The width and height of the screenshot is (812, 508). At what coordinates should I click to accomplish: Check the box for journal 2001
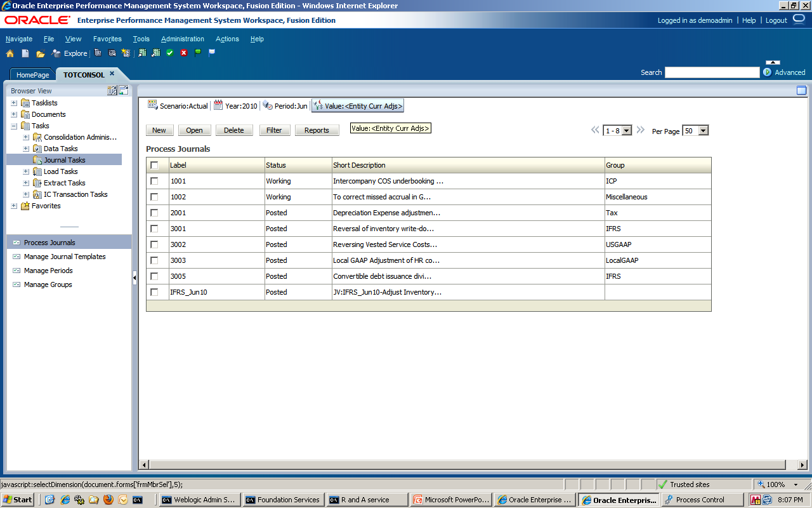pyautogui.click(x=154, y=213)
